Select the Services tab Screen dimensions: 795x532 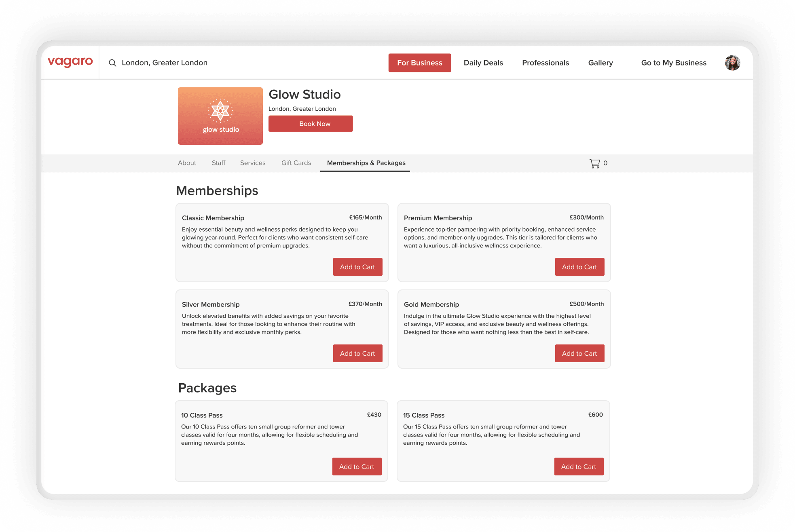(253, 163)
